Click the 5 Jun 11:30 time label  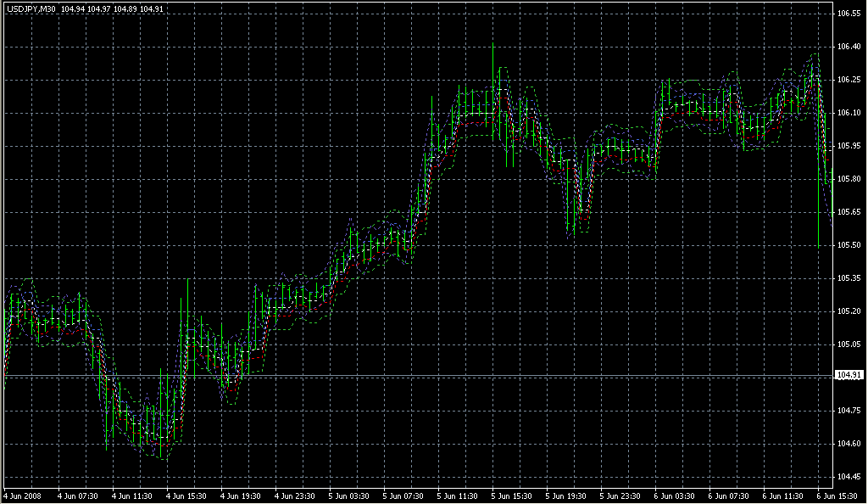click(458, 496)
